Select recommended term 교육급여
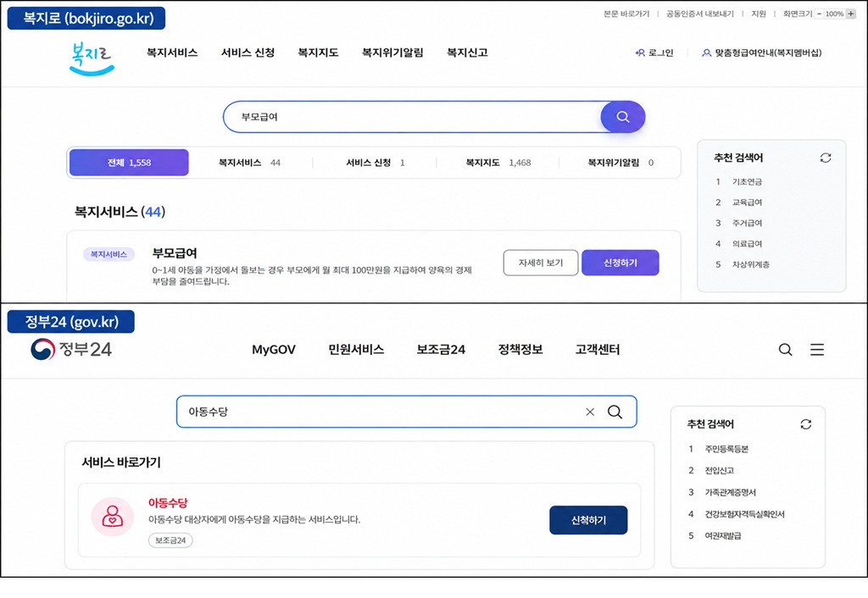 (x=747, y=202)
